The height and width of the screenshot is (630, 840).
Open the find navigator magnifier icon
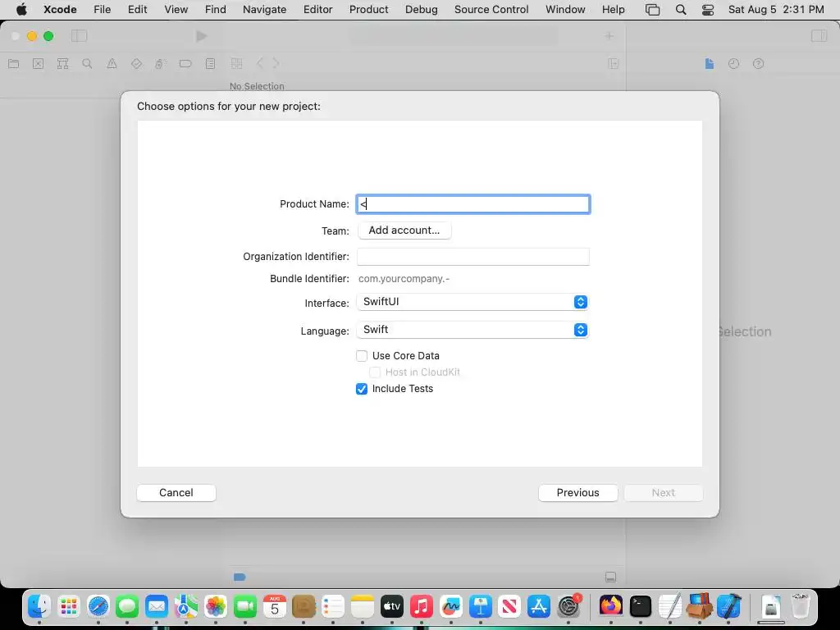pos(87,64)
